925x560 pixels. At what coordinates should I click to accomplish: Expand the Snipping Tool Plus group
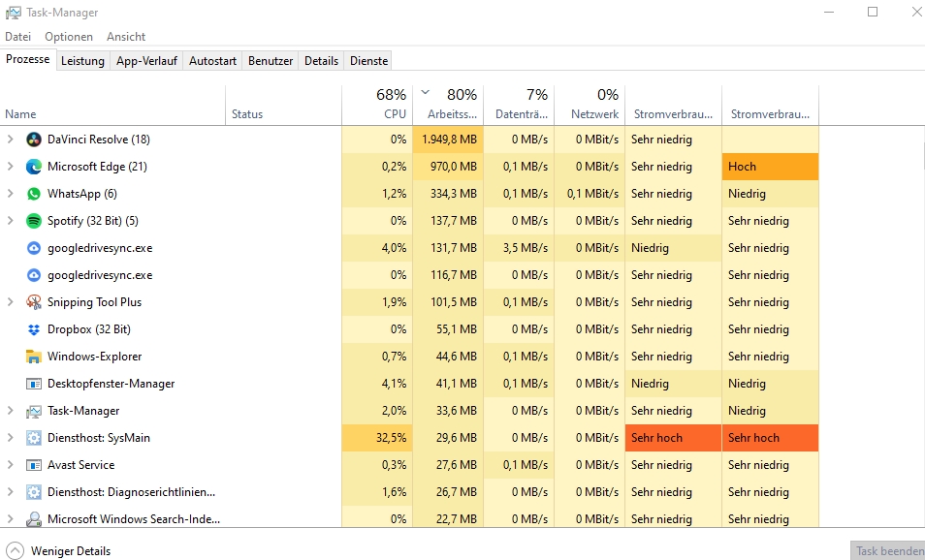click(10, 302)
